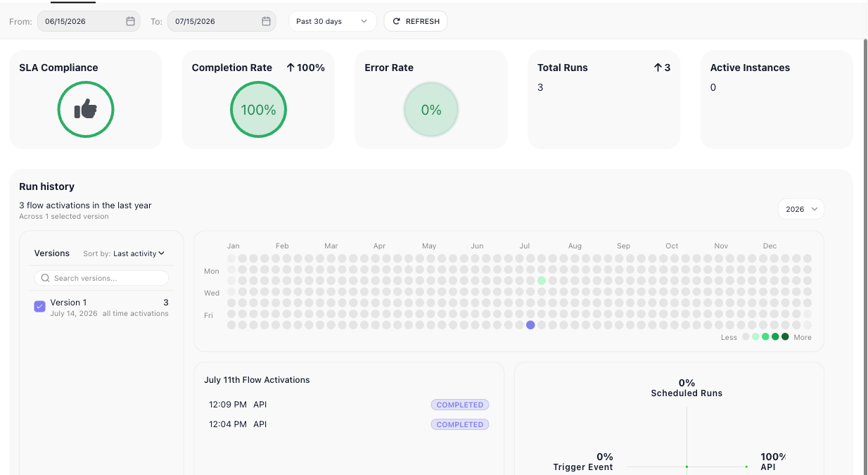Click the darkest green legend swatch
868x475 pixels.
[785, 337]
